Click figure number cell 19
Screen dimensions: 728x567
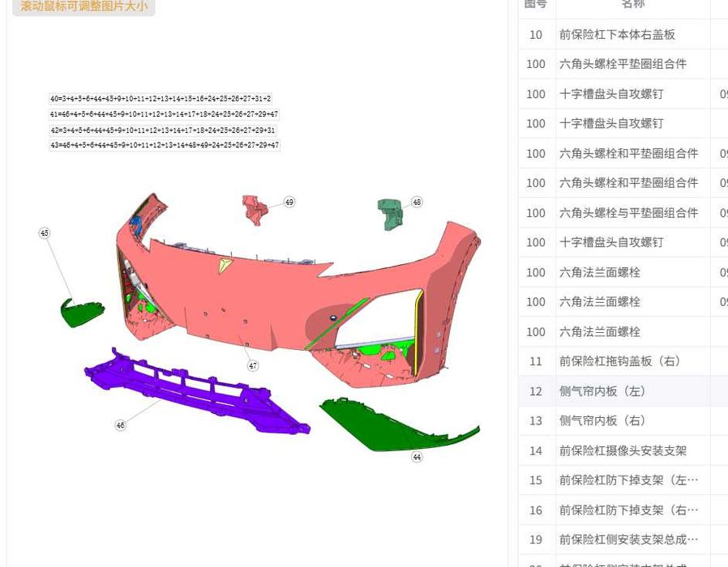point(536,539)
